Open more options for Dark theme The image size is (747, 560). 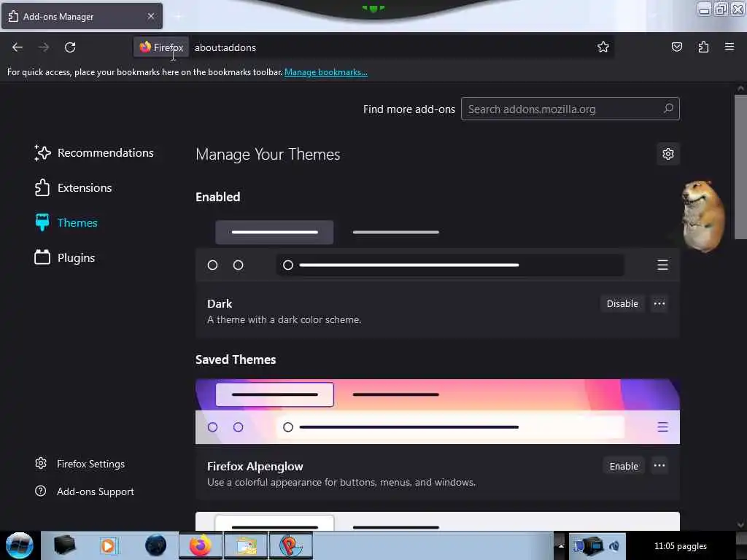pyautogui.click(x=659, y=303)
